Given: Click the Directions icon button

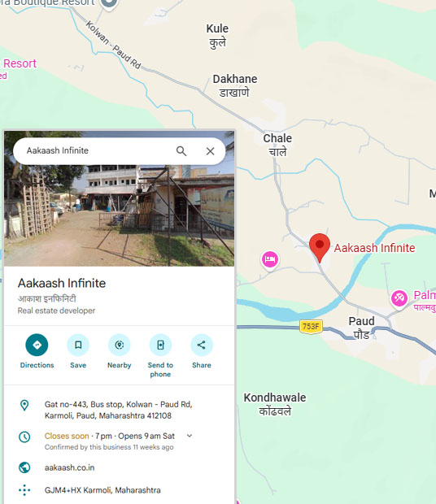Looking at the screenshot, I should [x=37, y=345].
